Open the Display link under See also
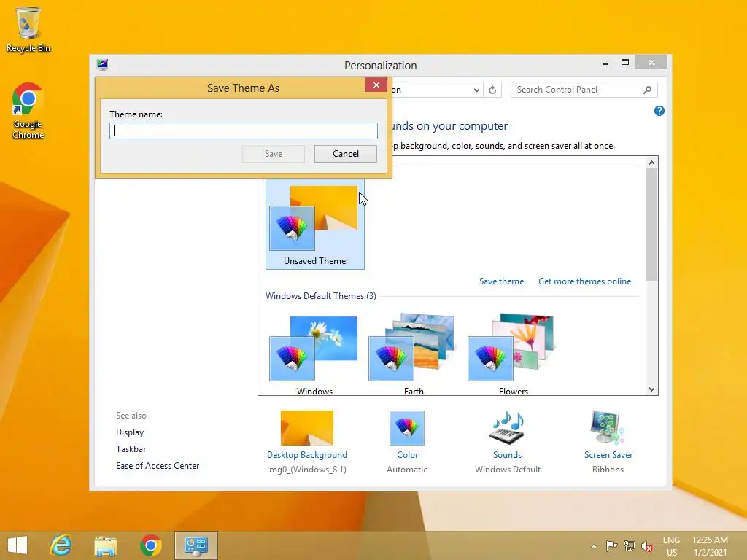The height and width of the screenshot is (560, 747). (130, 432)
